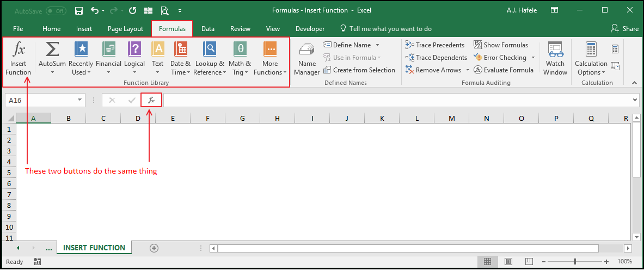The image size is (644, 271).
Task: Open Lookup & Reference functions
Action: 210,59
